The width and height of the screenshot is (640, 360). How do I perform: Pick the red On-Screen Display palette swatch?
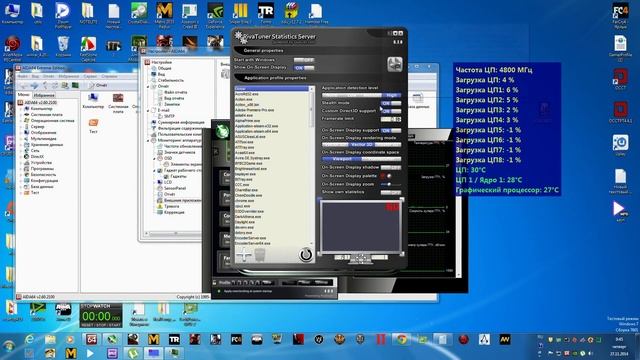pyautogui.click(x=383, y=176)
